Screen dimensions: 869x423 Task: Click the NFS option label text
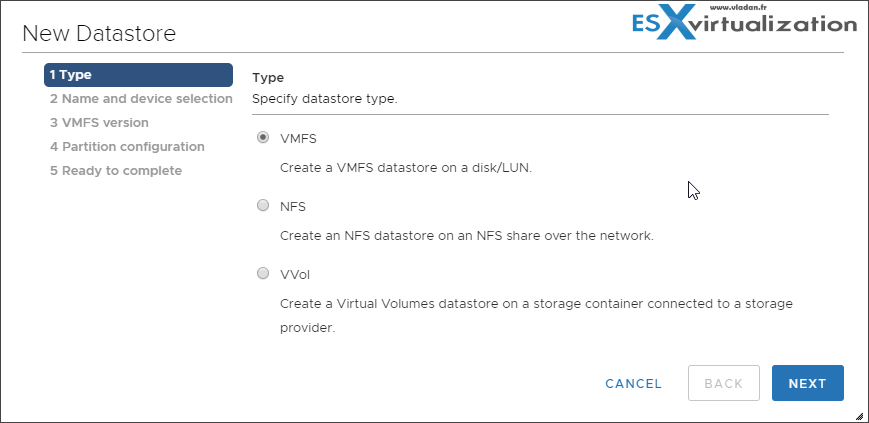click(293, 207)
